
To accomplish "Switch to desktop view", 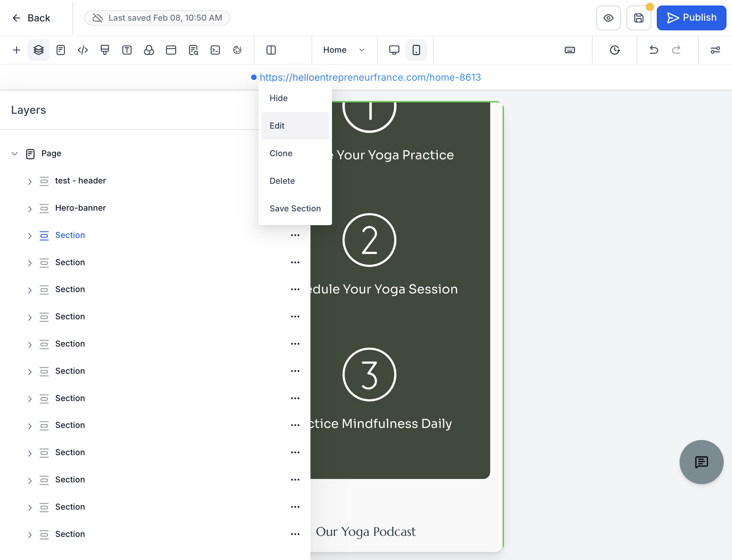I will tap(394, 50).
